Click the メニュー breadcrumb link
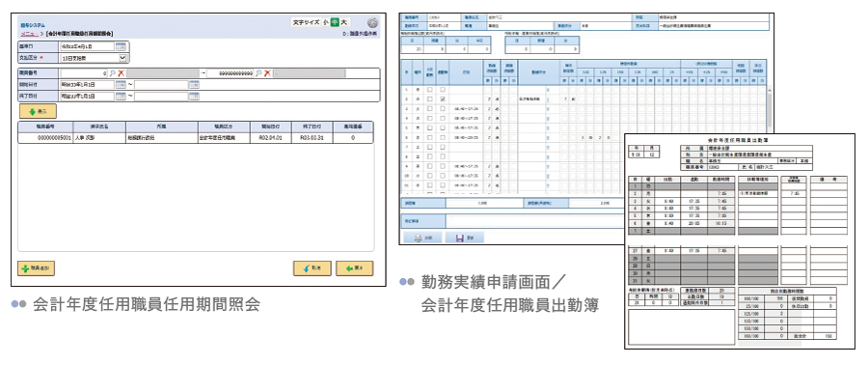 (29, 34)
